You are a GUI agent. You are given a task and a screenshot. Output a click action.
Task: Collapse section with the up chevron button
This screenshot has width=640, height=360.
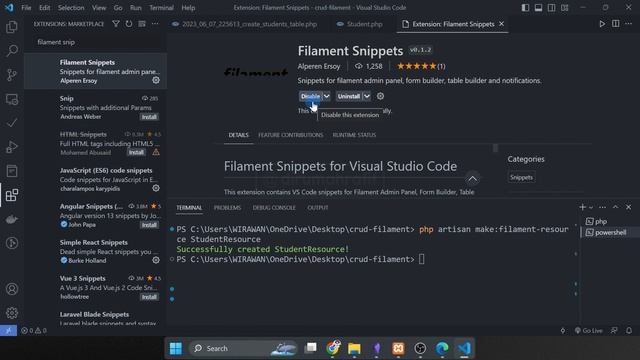tap(472, 179)
